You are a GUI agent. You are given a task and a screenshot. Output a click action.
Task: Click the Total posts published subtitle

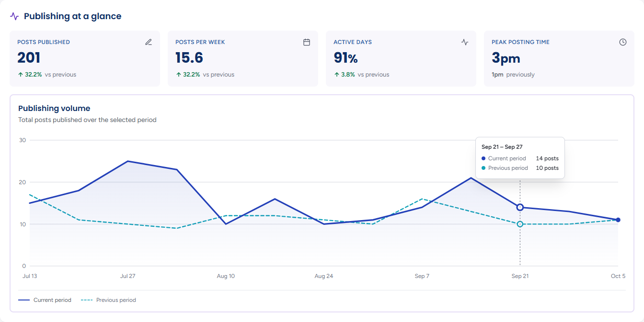[x=87, y=120]
